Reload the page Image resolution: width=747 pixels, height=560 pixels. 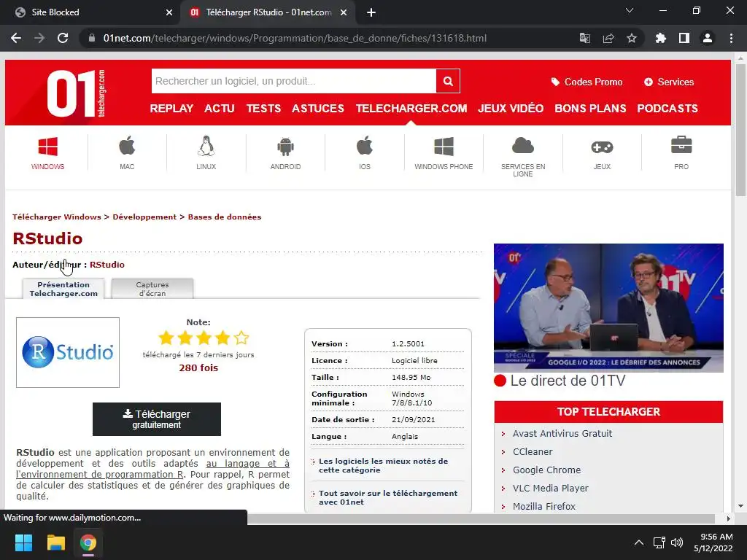pyautogui.click(x=63, y=38)
